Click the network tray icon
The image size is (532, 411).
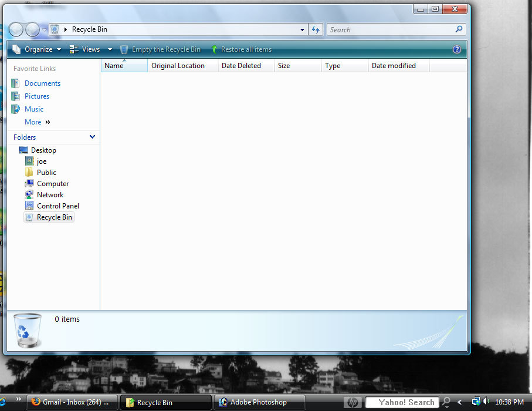(476, 402)
